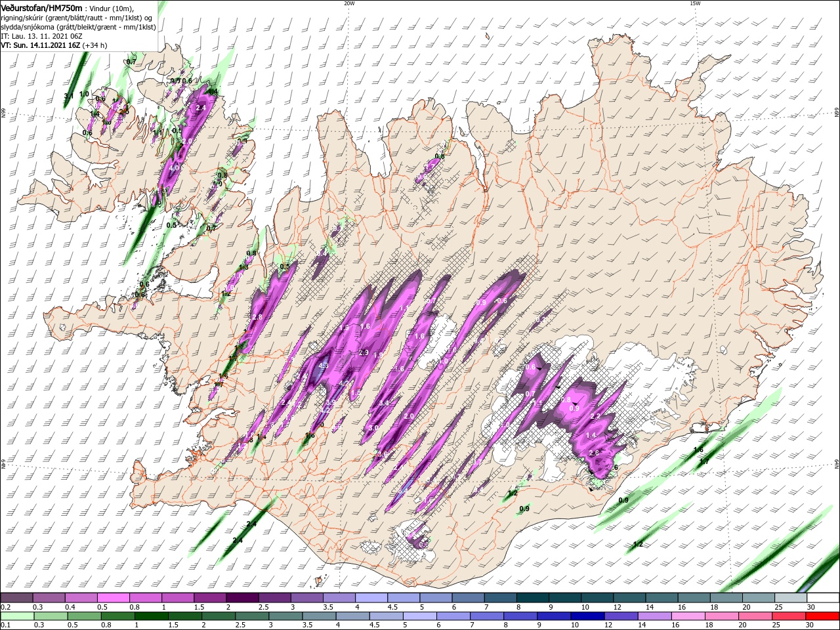This screenshot has height=630, width=840.
Task: Click the 3.1 precipitation value offshore northwest
Action: [x=68, y=96]
